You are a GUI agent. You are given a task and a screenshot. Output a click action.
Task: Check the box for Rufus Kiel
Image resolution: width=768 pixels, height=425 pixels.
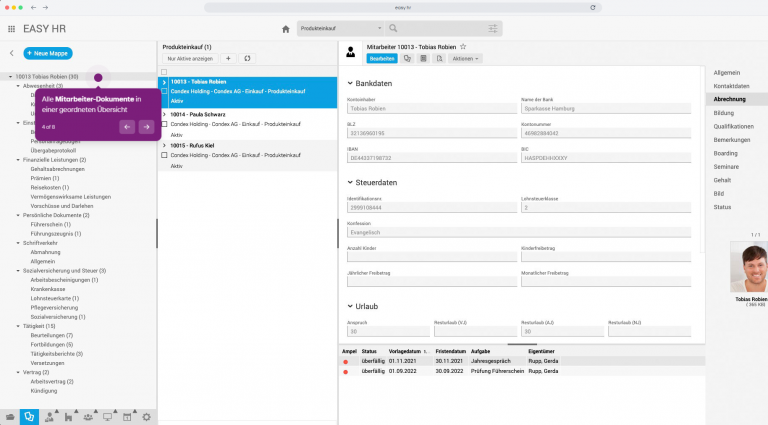tap(164, 155)
